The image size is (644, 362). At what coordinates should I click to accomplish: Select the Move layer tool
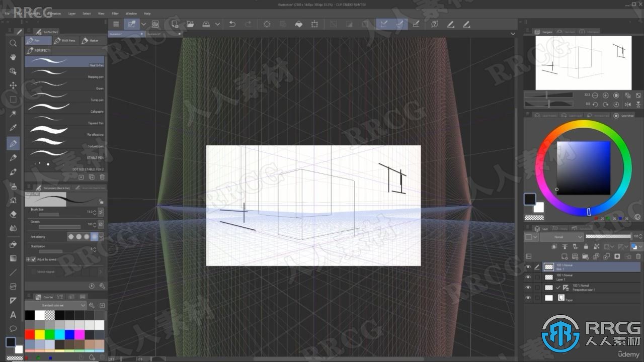[13, 85]
